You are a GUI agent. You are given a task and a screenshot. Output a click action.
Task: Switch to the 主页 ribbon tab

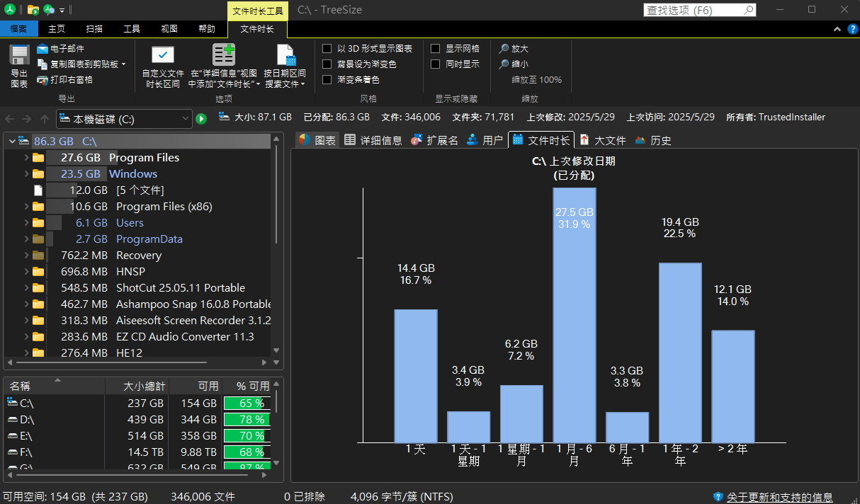57,29
